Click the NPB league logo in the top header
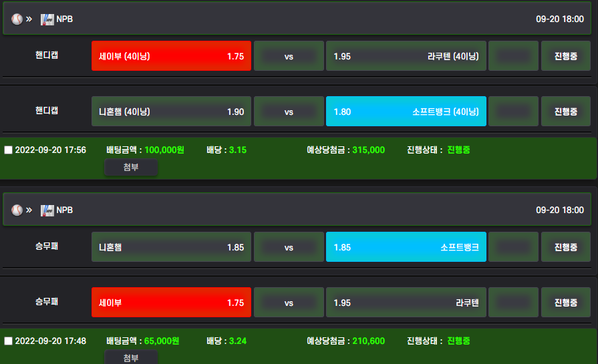Viewport: 598px width, 364px height. tap(47, 19)
